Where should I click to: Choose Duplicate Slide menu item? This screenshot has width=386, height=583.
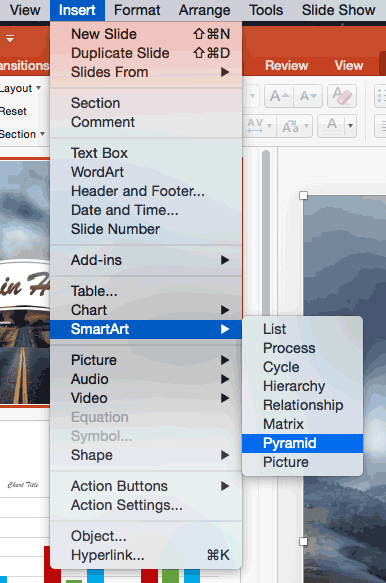pos(146,53)
